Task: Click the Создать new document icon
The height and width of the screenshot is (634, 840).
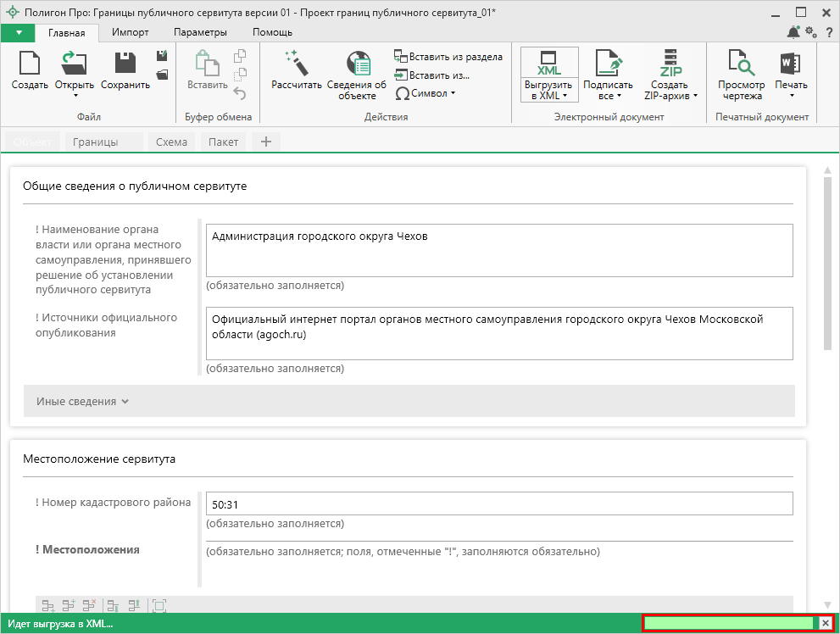Action: pyautogui.click(x=30, y=64)
